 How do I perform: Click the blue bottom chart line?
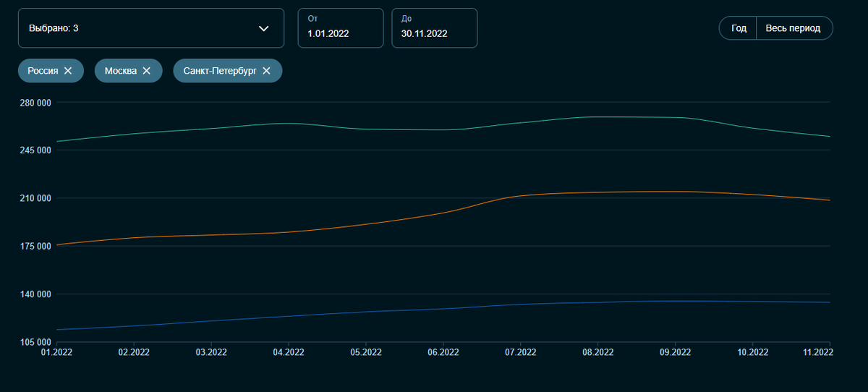[x=443, y=309]
